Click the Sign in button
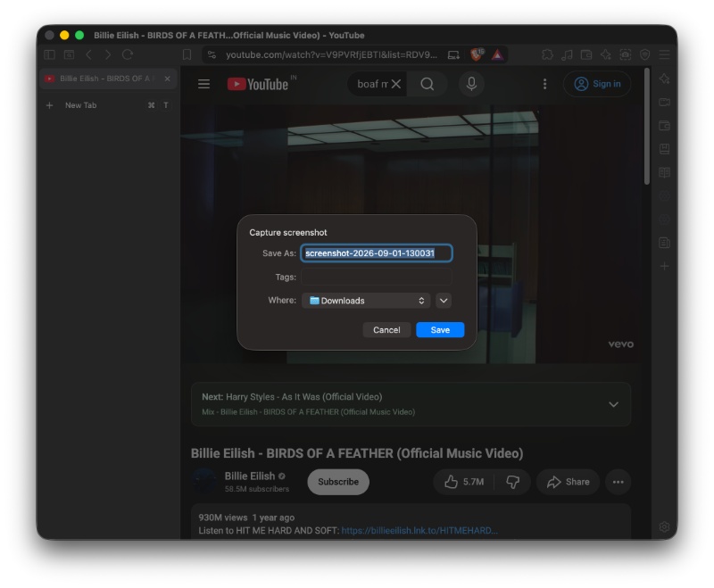 597,84
